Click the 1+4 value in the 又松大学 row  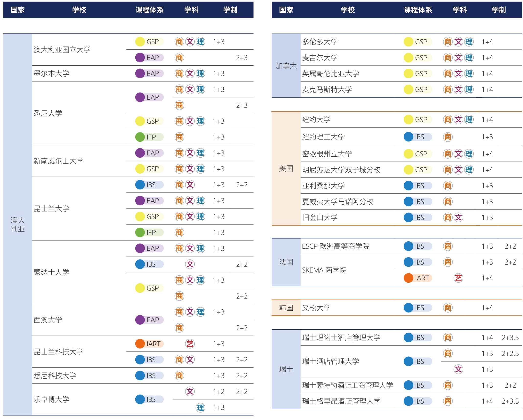487,308
